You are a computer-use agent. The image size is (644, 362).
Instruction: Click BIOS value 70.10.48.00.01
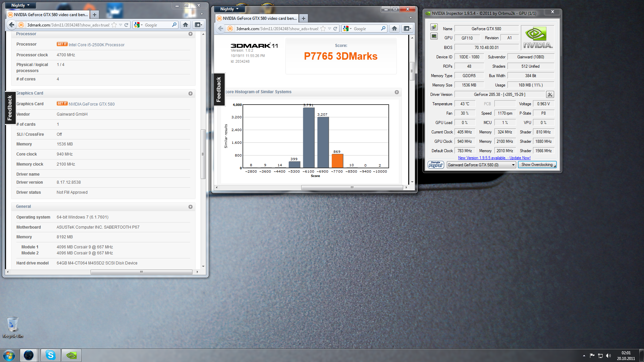[x=486, y=48]
